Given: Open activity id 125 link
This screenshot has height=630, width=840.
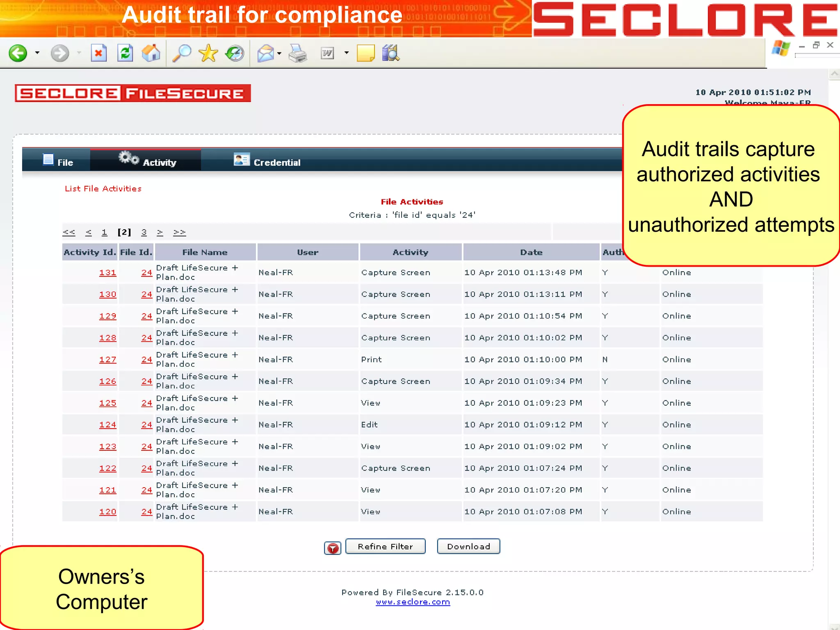Looking at the screenshot, I should point(107,403).
